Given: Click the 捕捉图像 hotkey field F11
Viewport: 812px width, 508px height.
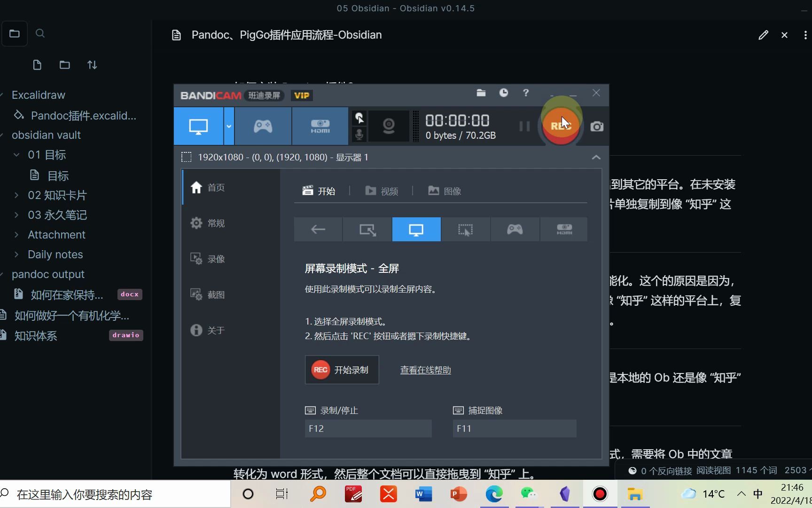Looking at the screenshot, I should [515, 429].
